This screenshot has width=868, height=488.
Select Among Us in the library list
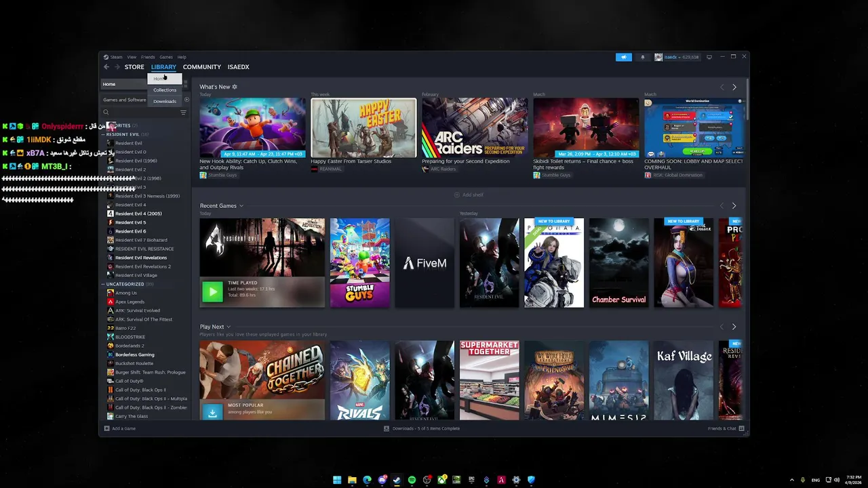point(125,293)
